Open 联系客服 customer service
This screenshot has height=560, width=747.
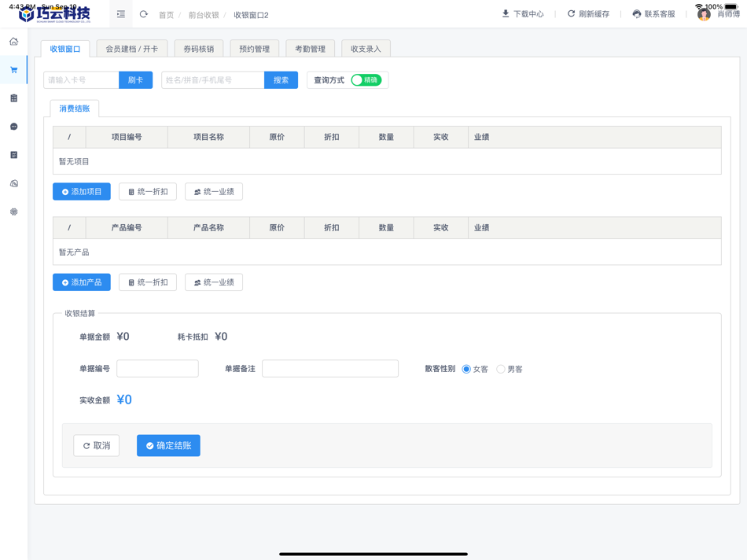[653, 13]
